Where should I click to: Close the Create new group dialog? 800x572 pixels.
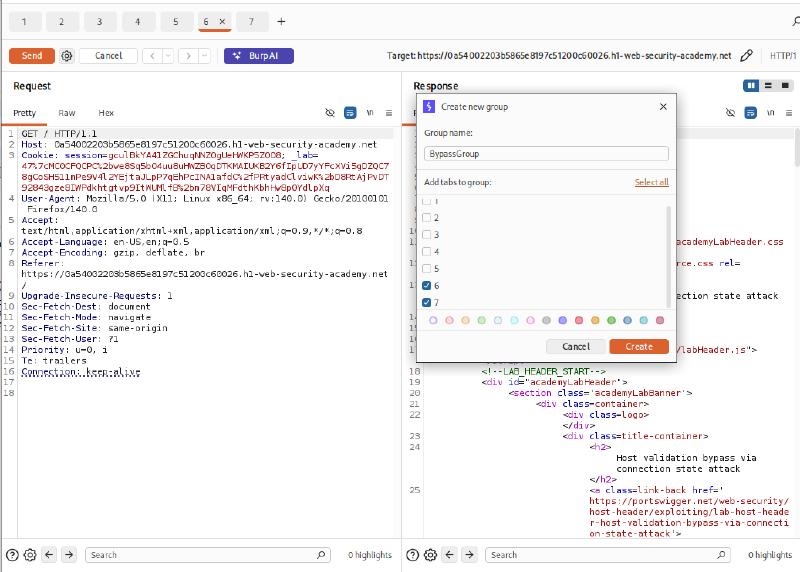663,107
